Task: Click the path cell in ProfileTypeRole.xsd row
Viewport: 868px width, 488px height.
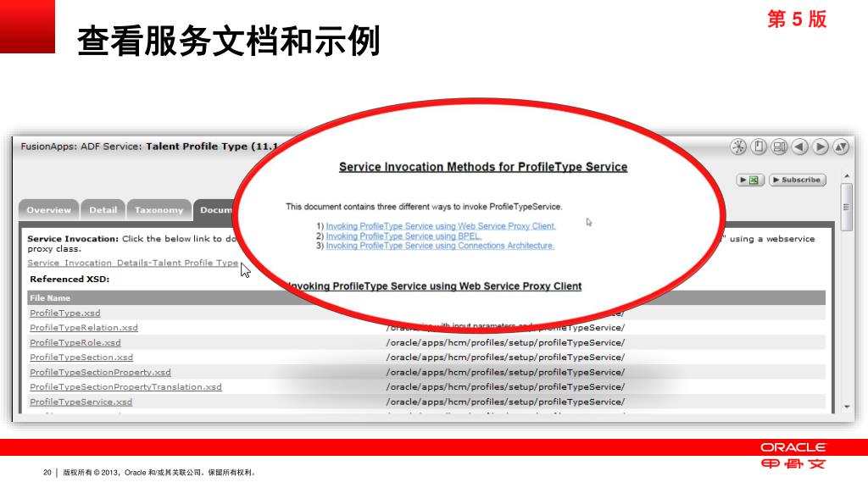Action: pos(505,342)
